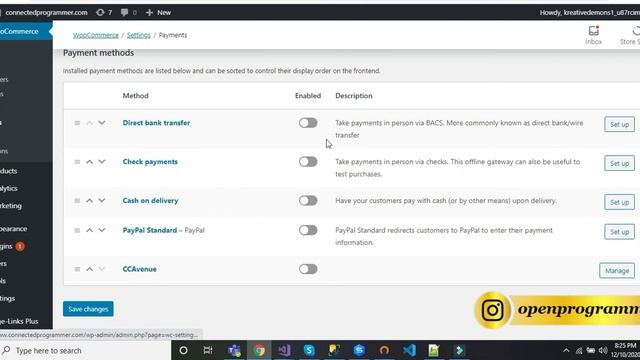The width and height of the screenshot is (640, 360).
Task: Set up Check payments
Action: 619,163
